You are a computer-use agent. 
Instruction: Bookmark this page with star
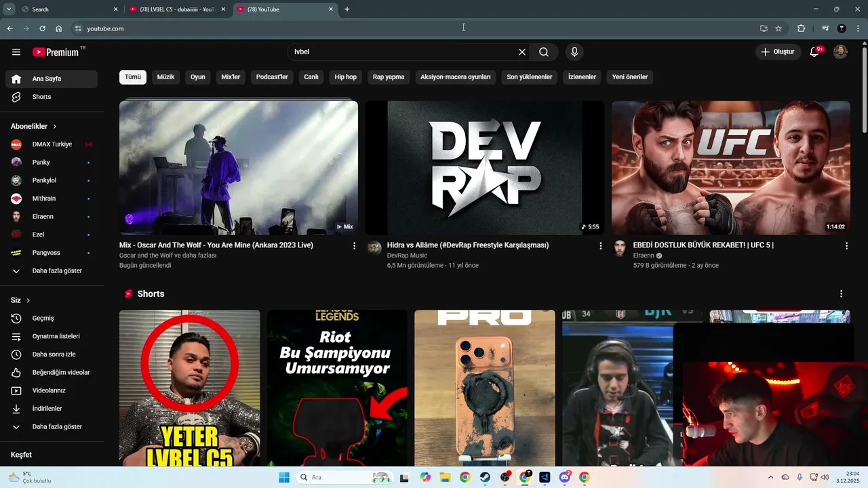[x=778, y=28]
